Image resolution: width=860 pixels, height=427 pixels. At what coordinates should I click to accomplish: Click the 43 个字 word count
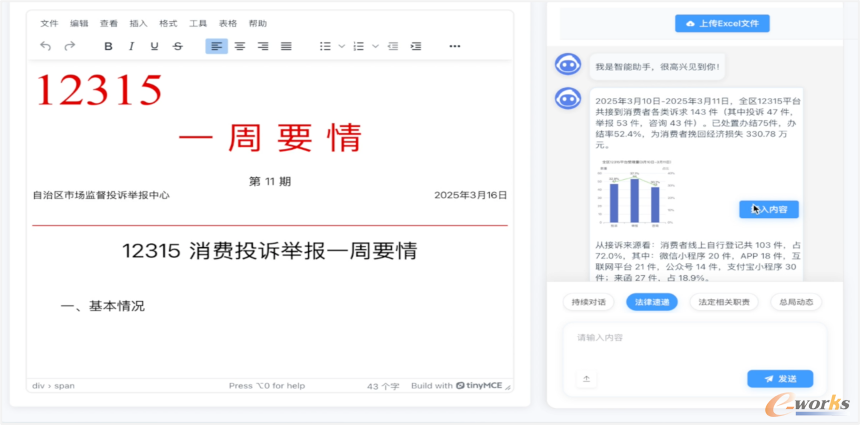pyautogui.click(x=383, y=386)
